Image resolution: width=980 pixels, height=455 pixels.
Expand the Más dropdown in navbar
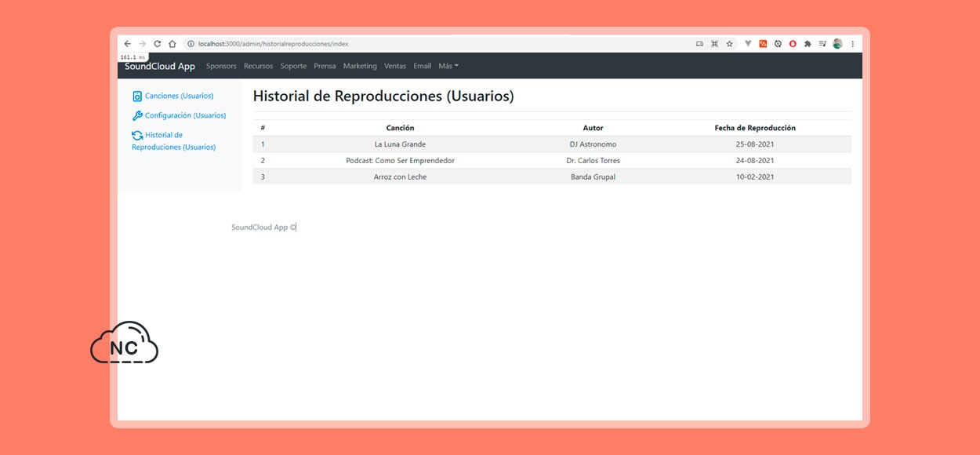point(448,66)
